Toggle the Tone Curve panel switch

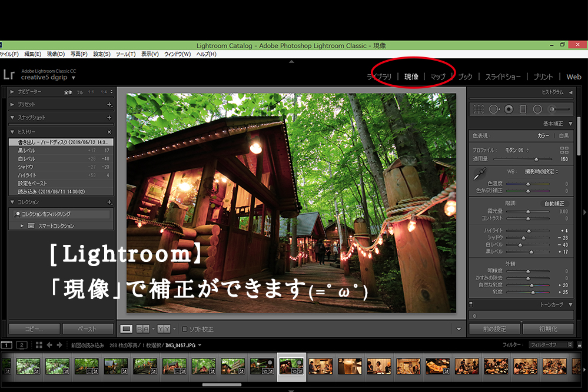pos(471,304)
